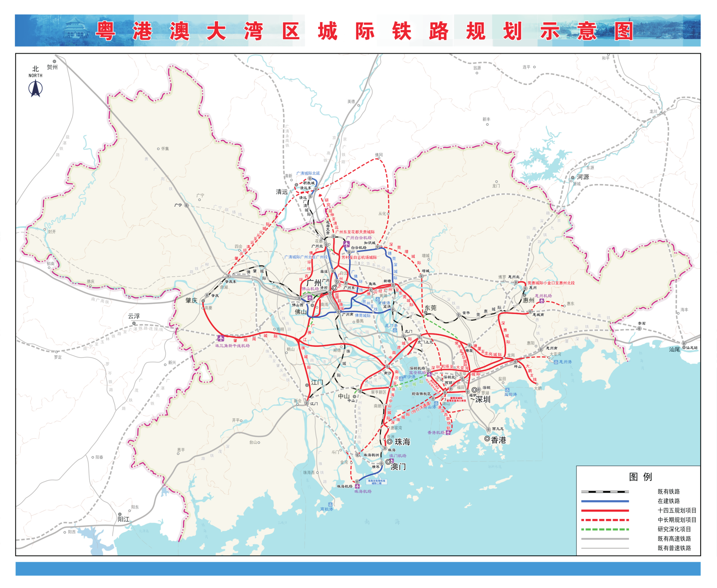Click the large 深圳 city label

point(483,399)
